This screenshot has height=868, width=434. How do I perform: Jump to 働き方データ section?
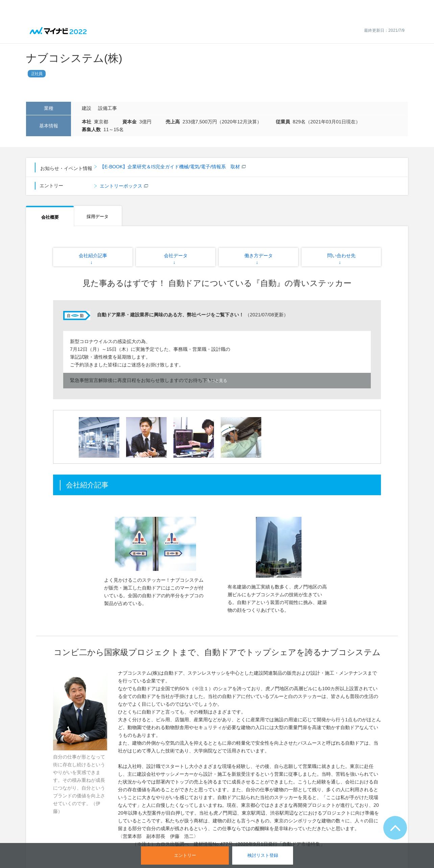click(x=258, y=257)
